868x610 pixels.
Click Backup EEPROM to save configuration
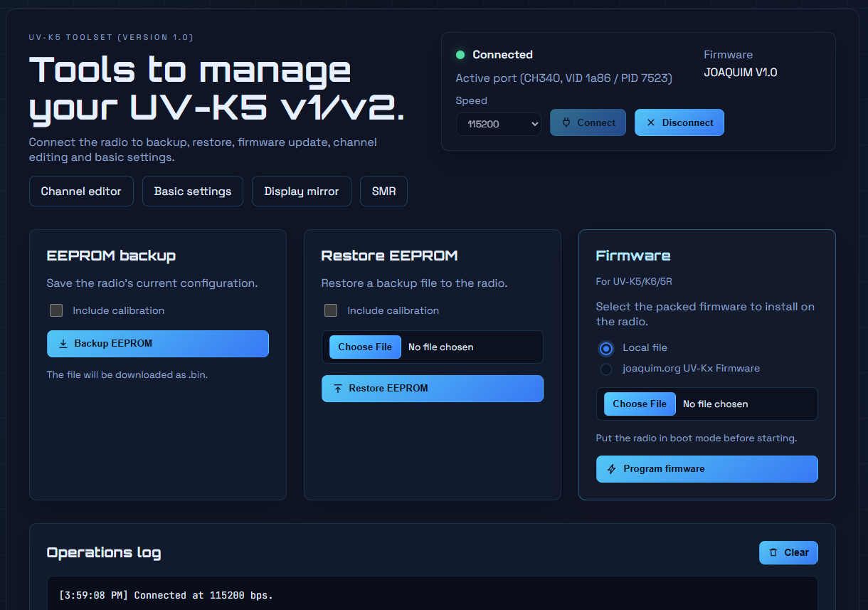157,344
